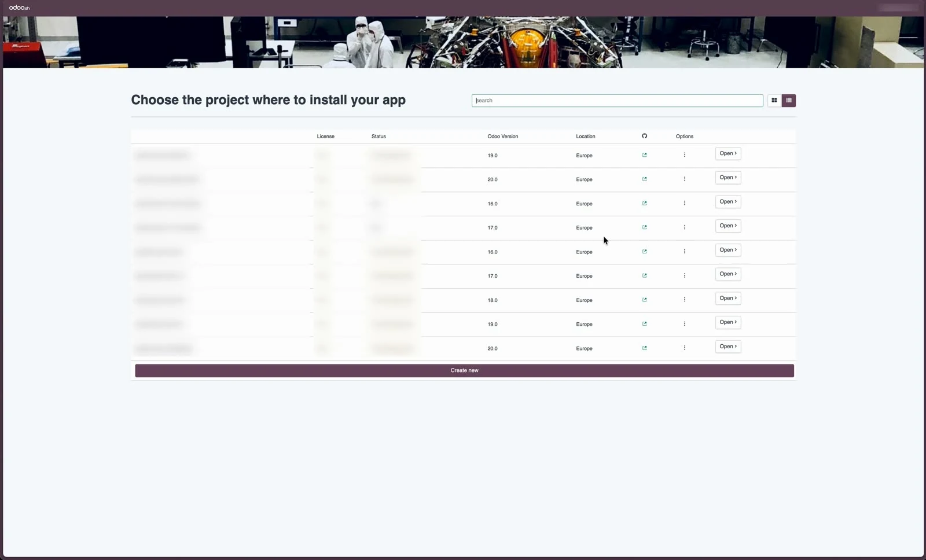Show options for the first 17.0 row
Viewport: 926px width, 560px height.
click(x=684, y=227)
